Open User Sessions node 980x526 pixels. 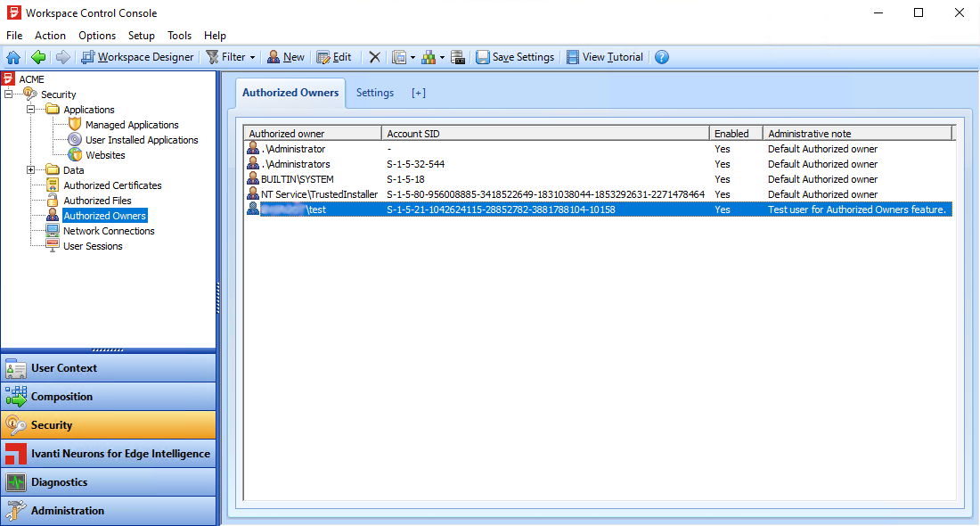93,246
